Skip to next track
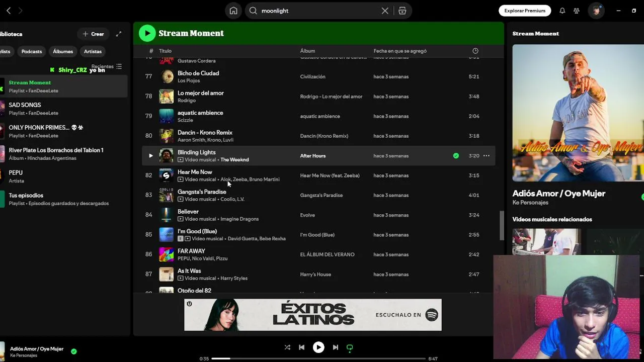The height and width of the screenshot is (362, 644). pyautogui.click(x=336, y=347)
